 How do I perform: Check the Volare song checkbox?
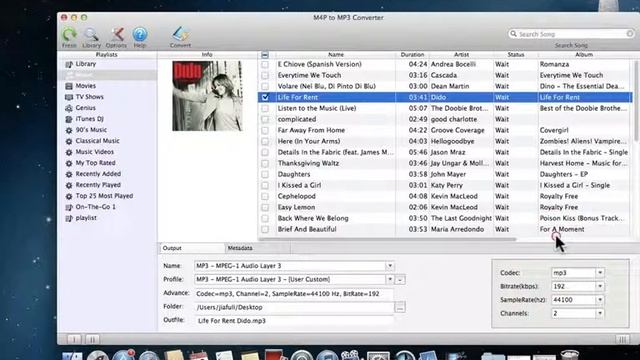click(265, 87)
